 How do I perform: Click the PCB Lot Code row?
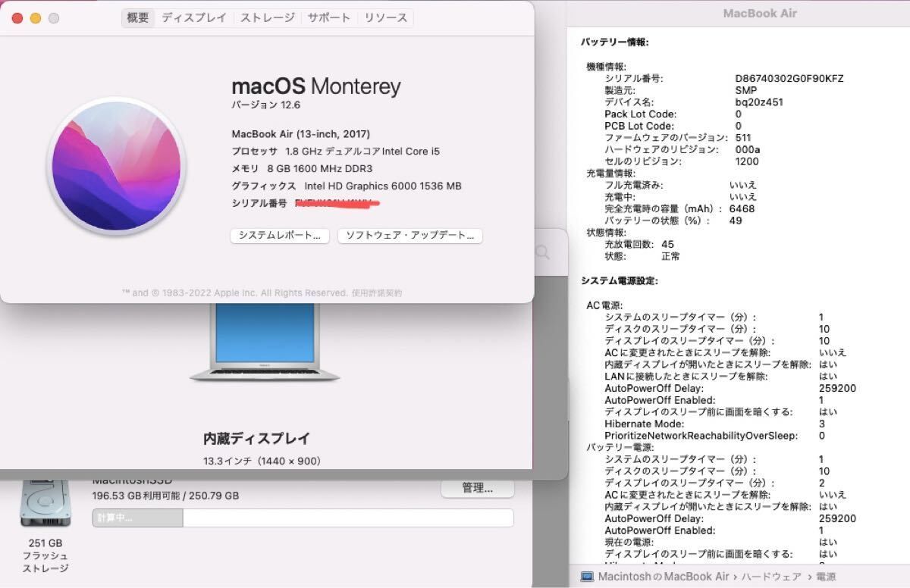click(673, 126)
